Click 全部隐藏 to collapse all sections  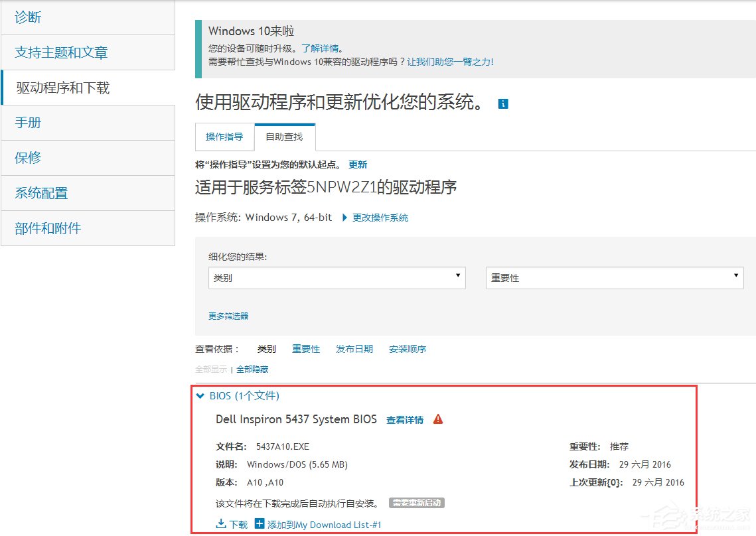click(x=252, y=368)
